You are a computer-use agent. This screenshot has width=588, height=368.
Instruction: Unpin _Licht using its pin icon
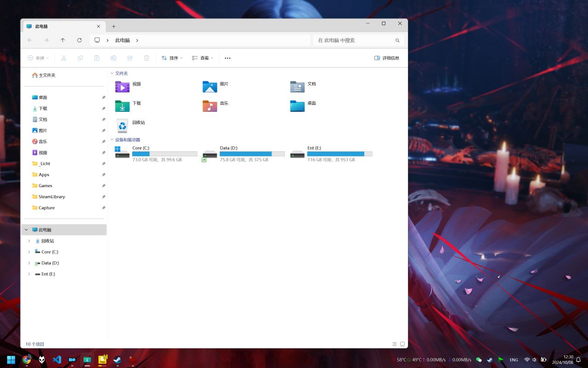103,164
